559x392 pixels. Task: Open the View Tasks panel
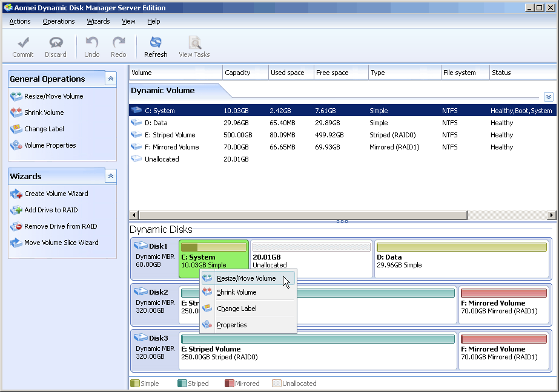coord(194,47)
